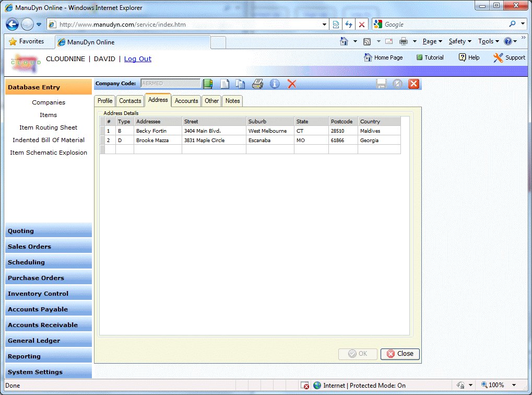Click the new blank record icon
Viewport: 532px width, 395px height.
click(x=224, y=84)
